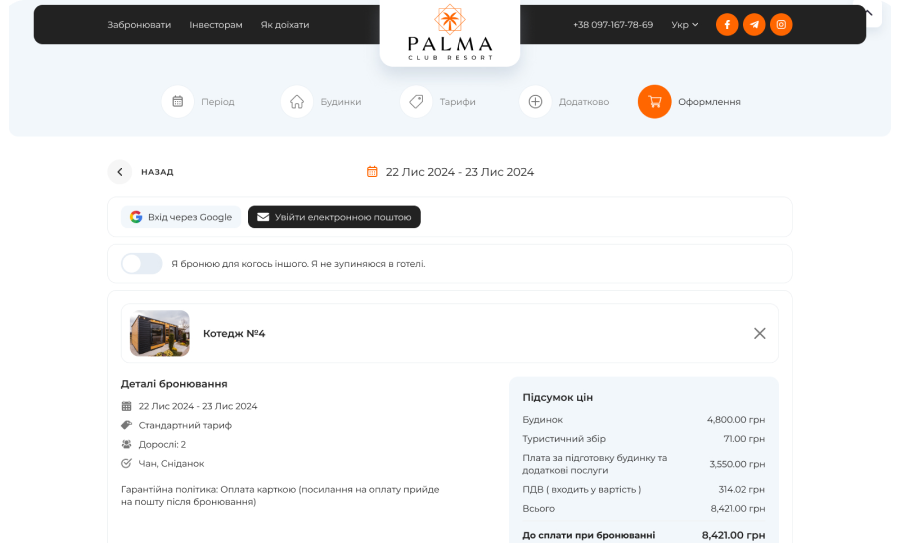Click Вхід через Google button

point(181,217)
